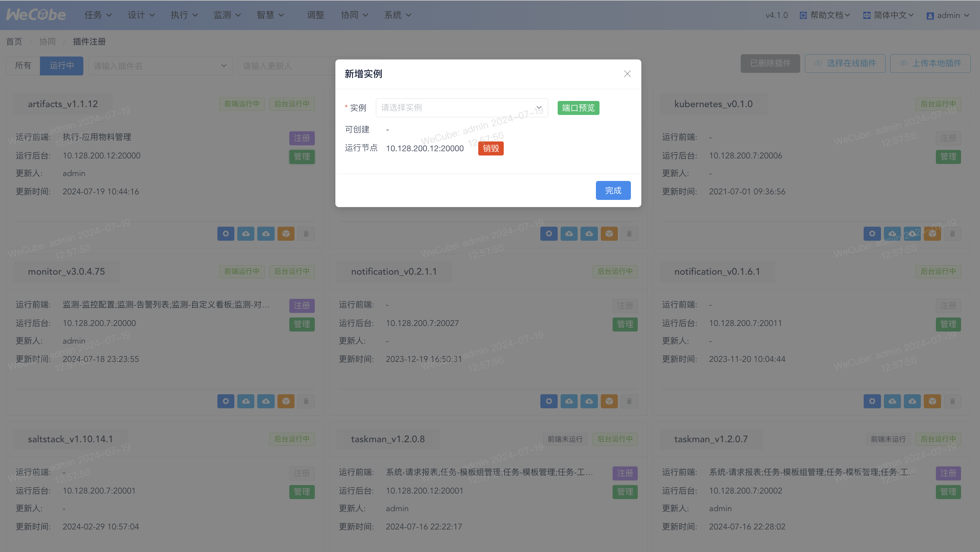This screenshot has width=980, height=552.
Task: Click orange cube icon in notification_v0.2.1.1 card
Action: [x=609, y=401]
